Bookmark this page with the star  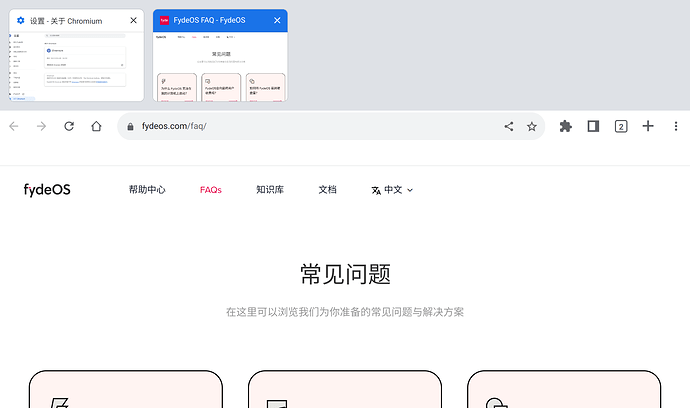[x=532, y=127]
